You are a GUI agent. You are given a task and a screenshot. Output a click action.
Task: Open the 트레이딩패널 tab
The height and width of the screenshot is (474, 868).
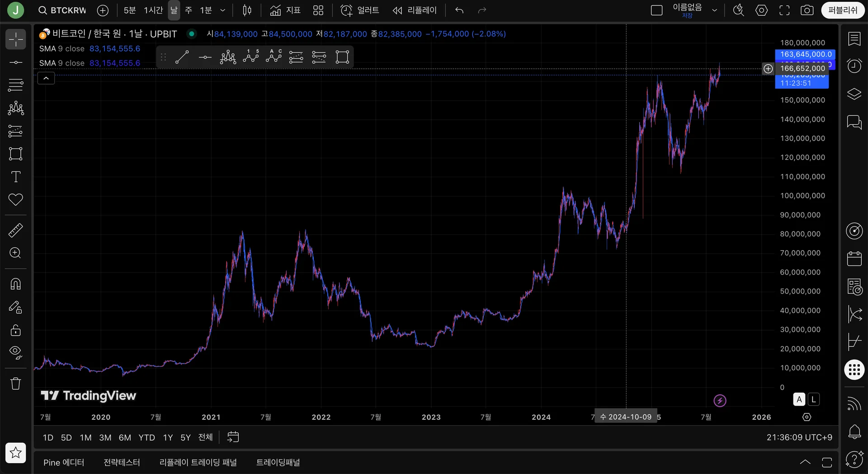tap(278, 462)
